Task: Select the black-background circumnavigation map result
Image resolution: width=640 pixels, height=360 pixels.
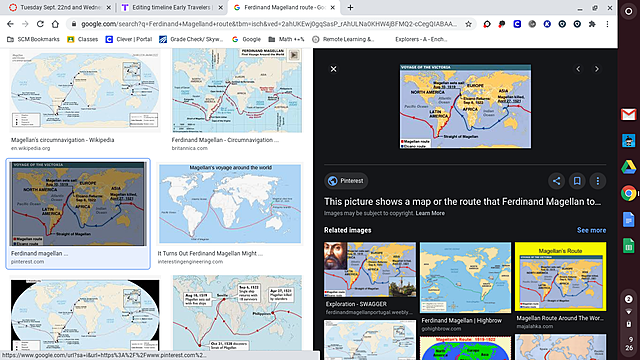Action: click(85, 315)
